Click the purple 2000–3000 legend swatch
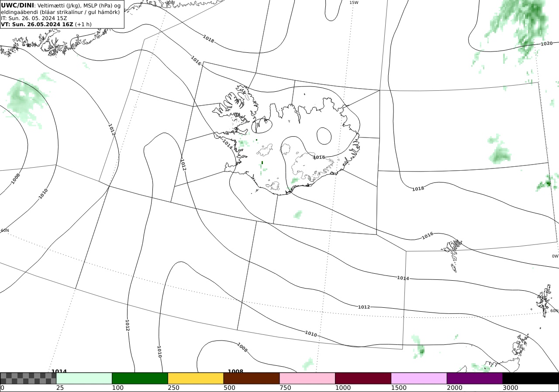 475,378
